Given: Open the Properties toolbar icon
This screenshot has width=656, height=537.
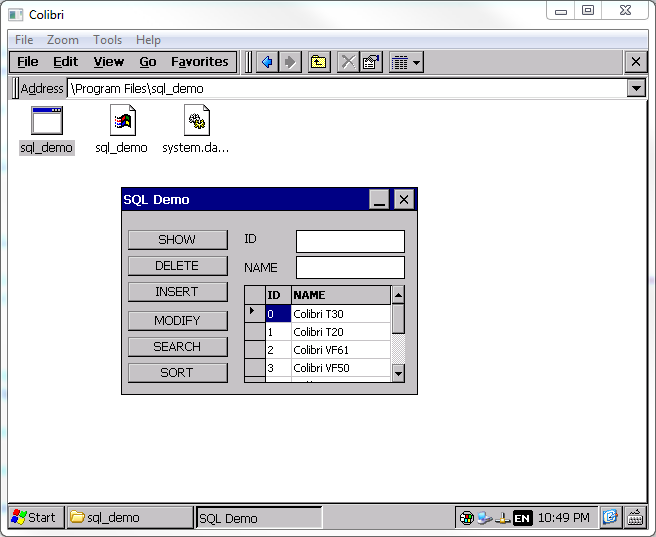Looking at the screenshot, I should (x=371, y=62).
